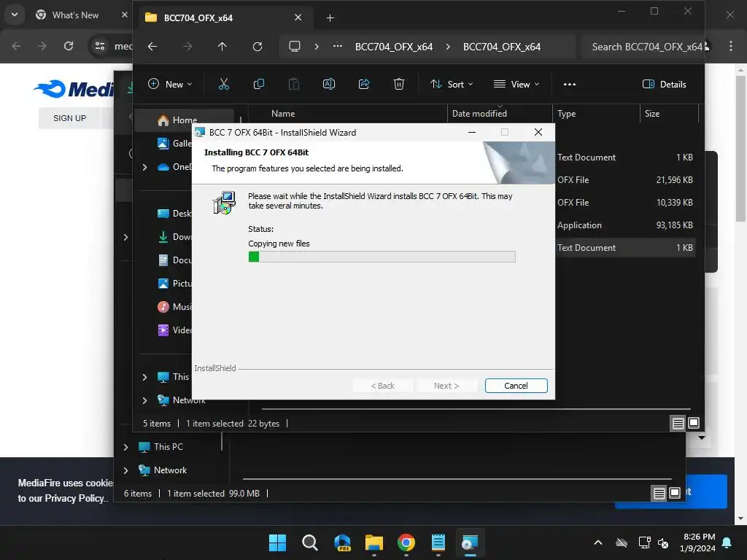Close the BCC704_OFX_x64 Explorer tab
The image size is (747, 560).
[298, 17]
